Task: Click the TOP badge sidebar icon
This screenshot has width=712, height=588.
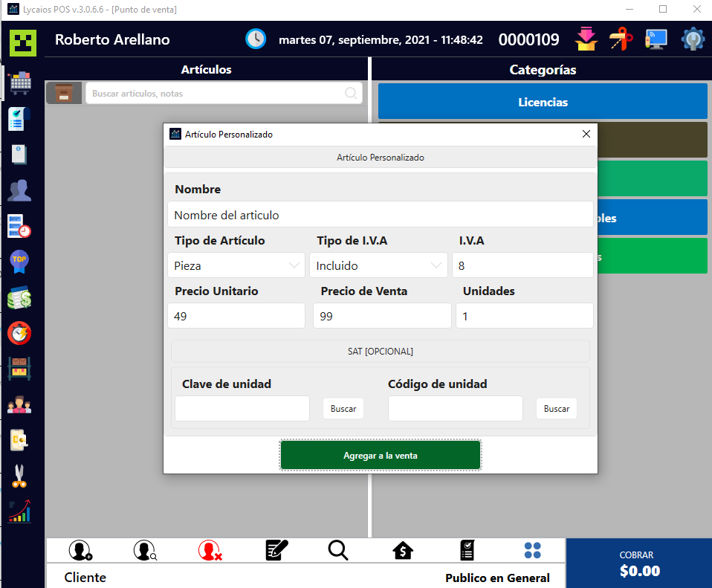Action: coord(20,262)
